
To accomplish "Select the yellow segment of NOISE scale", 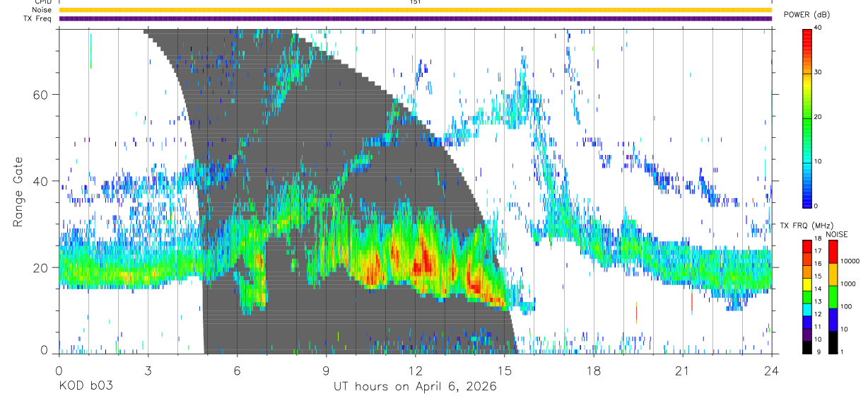I will click(833, 274).
